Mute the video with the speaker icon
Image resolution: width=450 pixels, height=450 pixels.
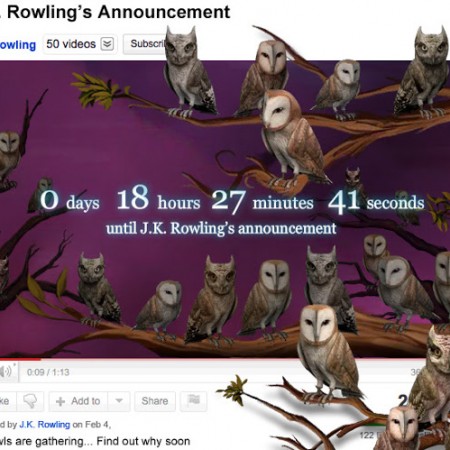[x=6, y=371]
